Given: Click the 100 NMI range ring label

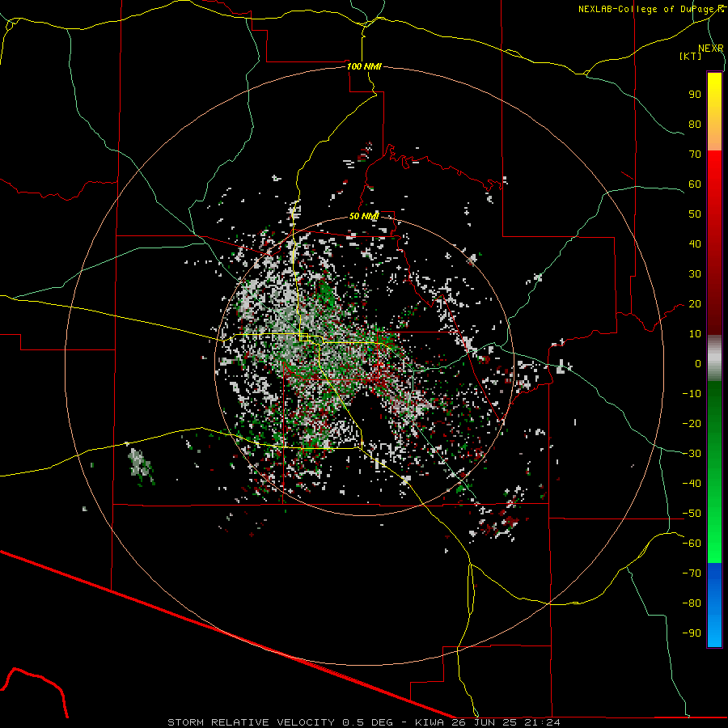Looking at the screenshot, I should (364, 66).
